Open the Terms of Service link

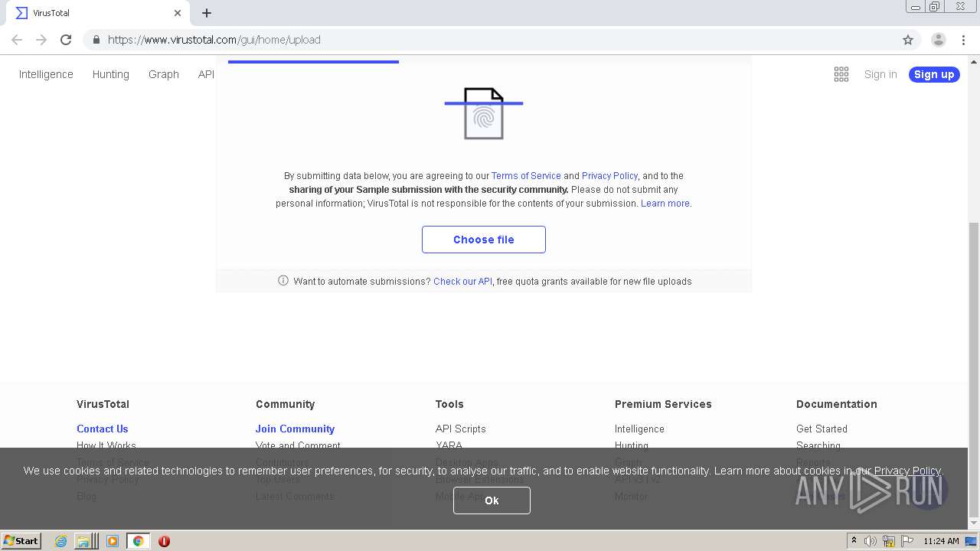pos(526,176)
